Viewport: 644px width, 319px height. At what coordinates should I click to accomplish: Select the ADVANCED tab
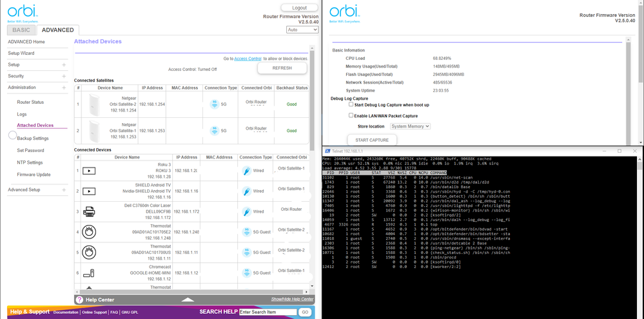pyautogui.click(x=57, y=30)
